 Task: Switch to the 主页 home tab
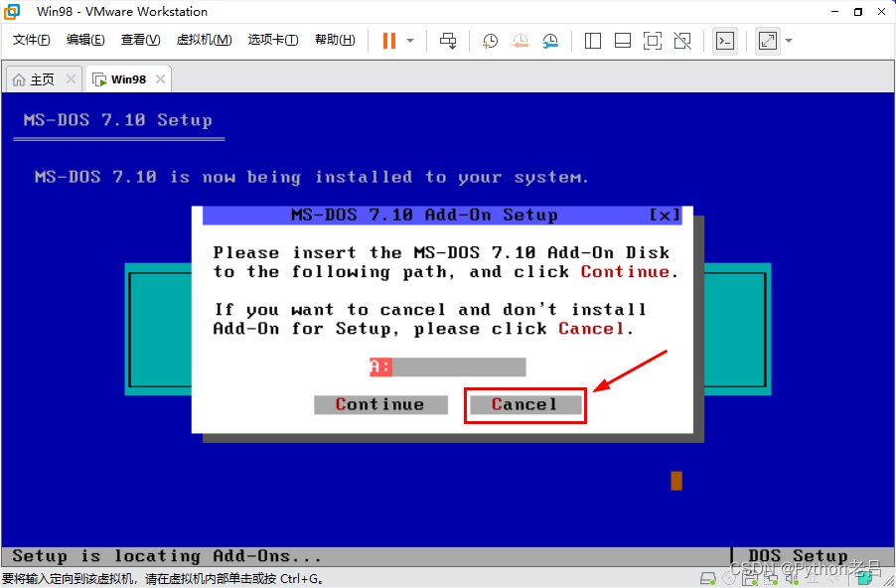pos(35,79)
